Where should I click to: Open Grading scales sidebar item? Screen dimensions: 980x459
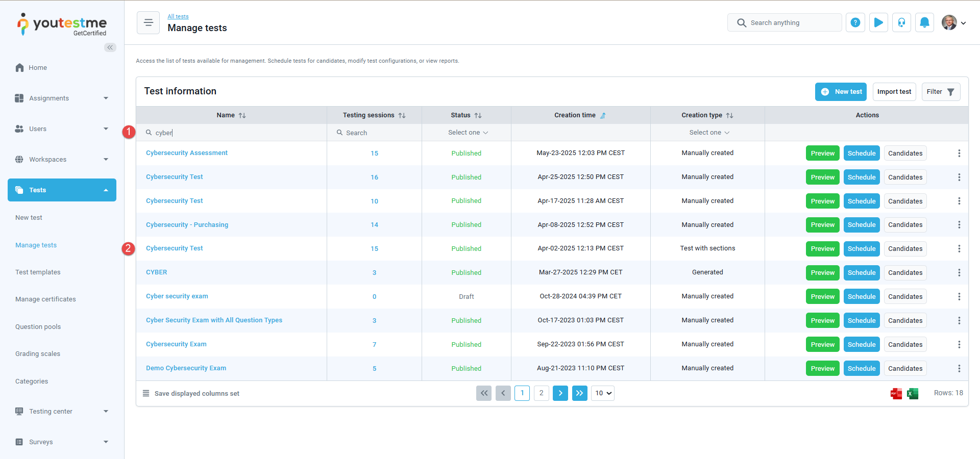click(x=38, y=353)
